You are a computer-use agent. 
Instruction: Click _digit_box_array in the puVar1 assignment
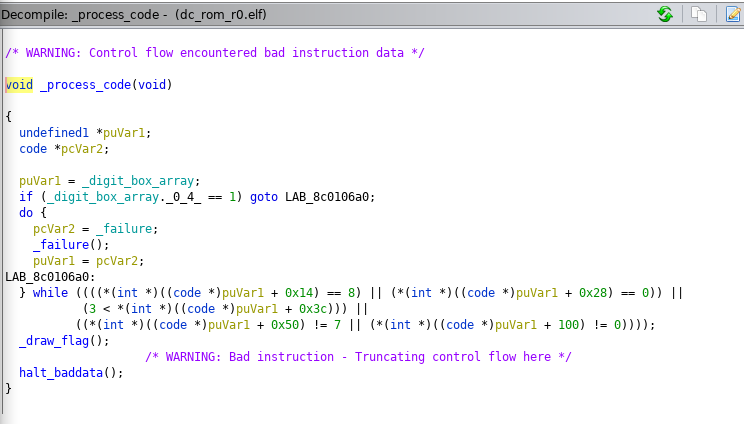[x=138, y=181]
